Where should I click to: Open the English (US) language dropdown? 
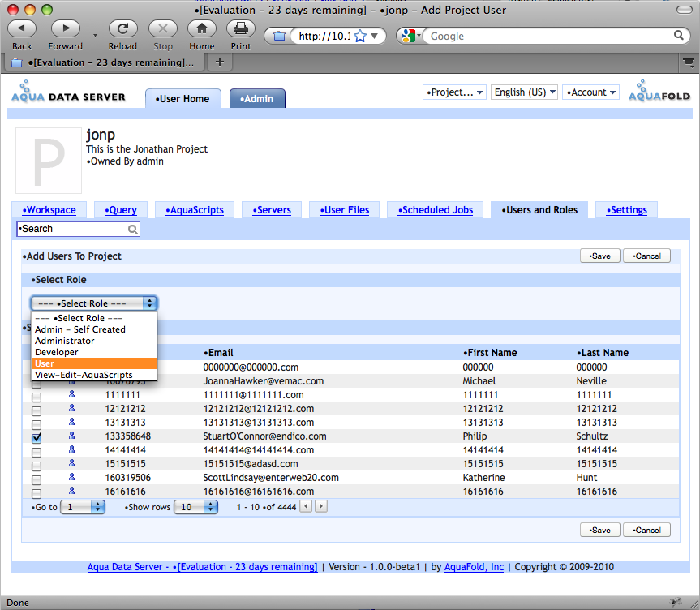click(524, 92)
